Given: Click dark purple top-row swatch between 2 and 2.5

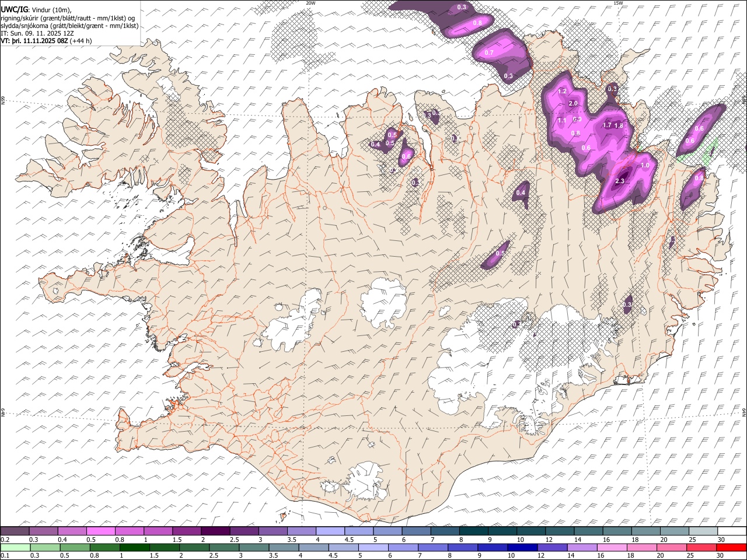Looking at the screenshot, I should [x=215, y=531].
